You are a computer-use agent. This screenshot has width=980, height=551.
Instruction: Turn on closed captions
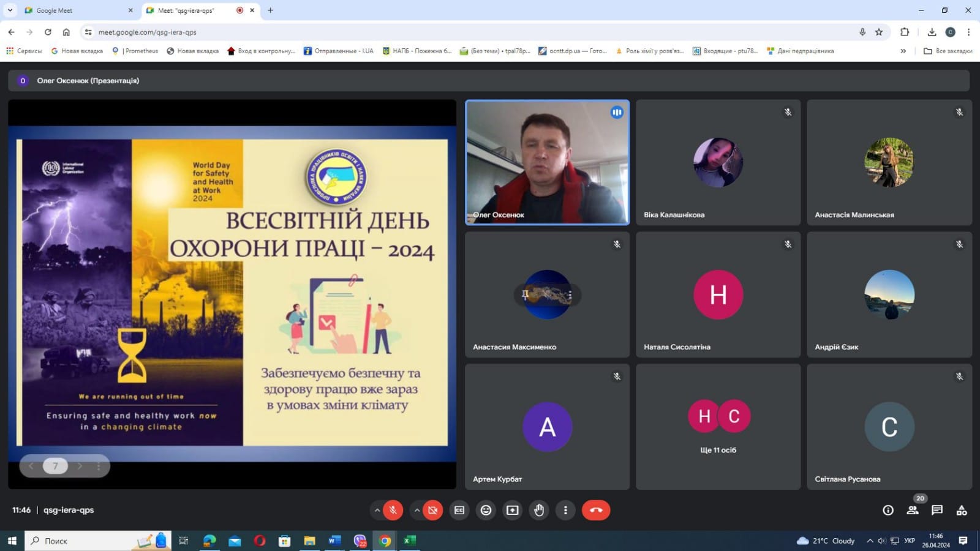[x=459, y=510]
